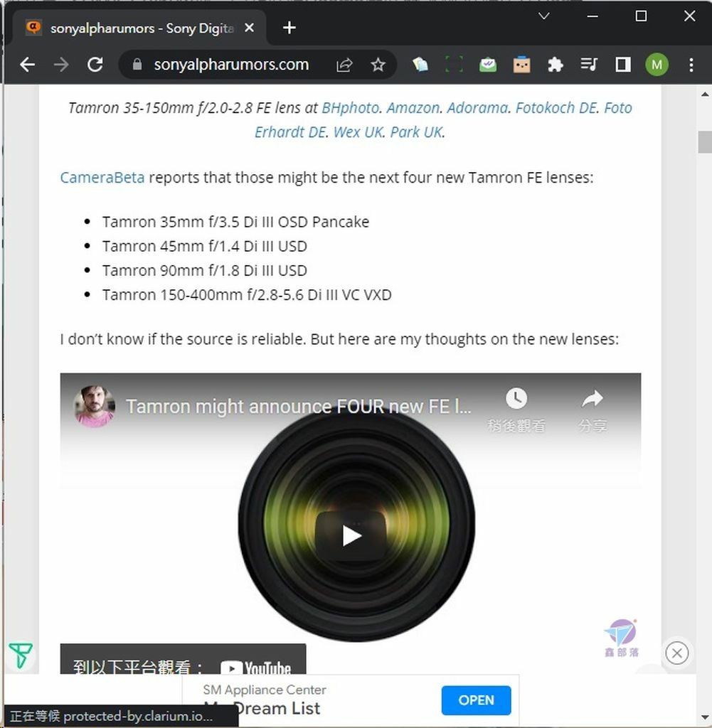Open the media controls playlist icon
The image size is (712, 728).
point(589,65)
